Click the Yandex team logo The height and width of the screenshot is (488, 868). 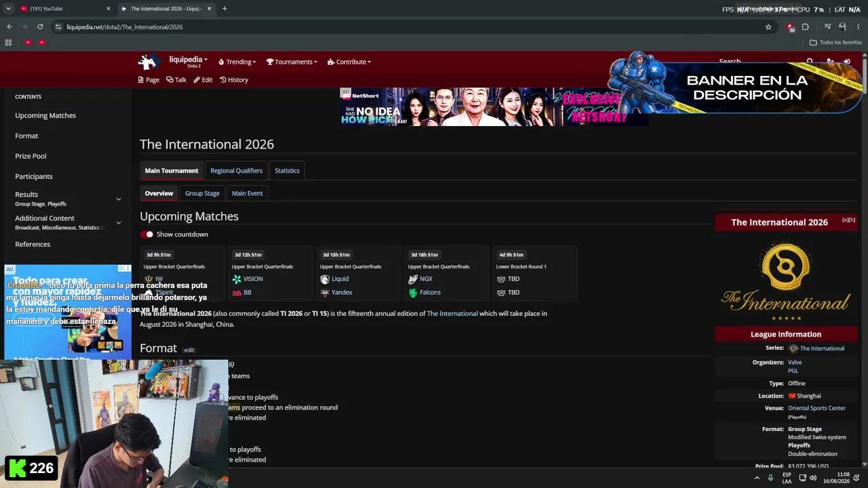point(325,293)
